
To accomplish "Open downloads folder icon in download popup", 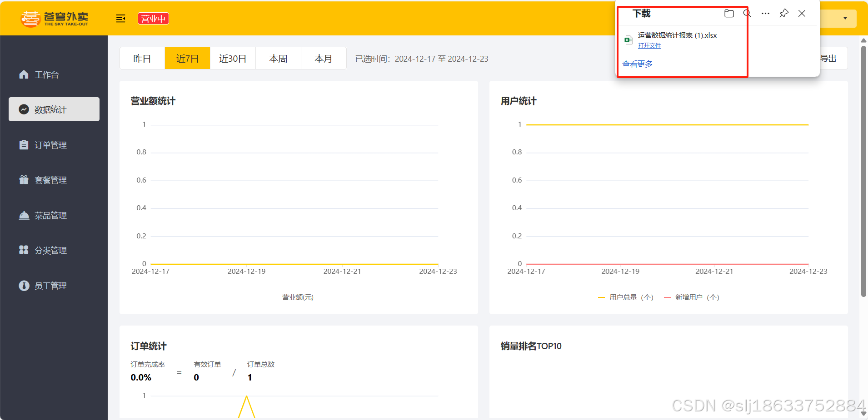I will (x=729, y=14).
